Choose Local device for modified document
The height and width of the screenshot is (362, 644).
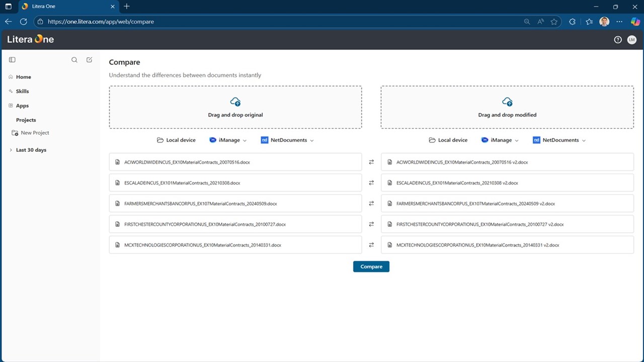448,140
